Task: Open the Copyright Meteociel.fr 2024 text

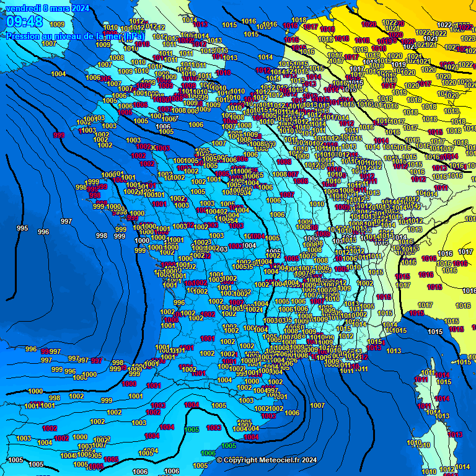Action: (267, 460)
